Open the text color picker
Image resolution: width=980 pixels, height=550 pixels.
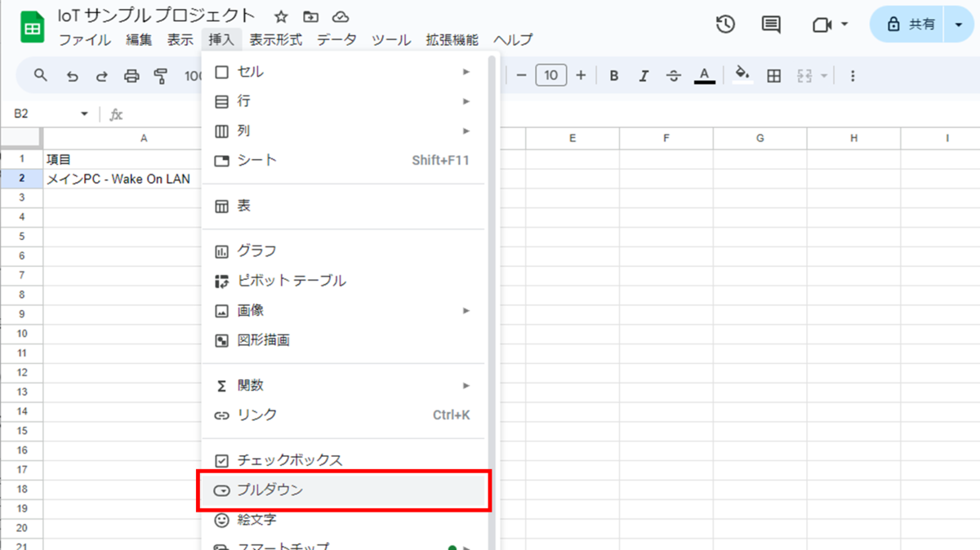click(704, 76)
